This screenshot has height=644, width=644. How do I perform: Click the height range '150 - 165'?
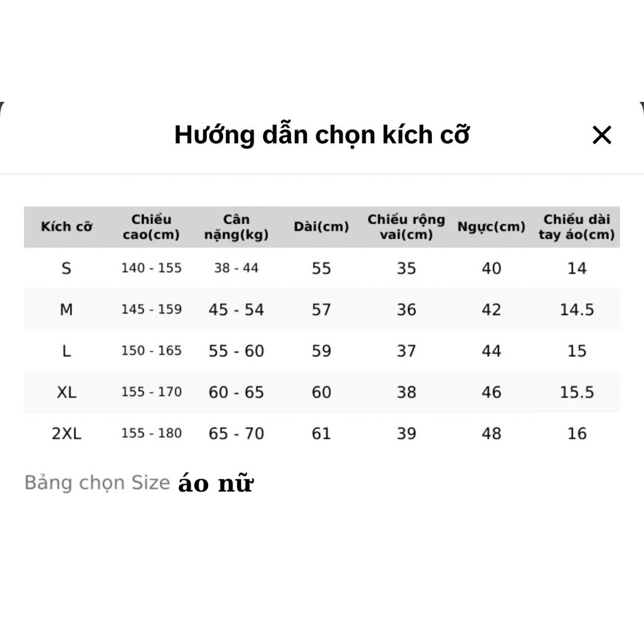(151, 351)
